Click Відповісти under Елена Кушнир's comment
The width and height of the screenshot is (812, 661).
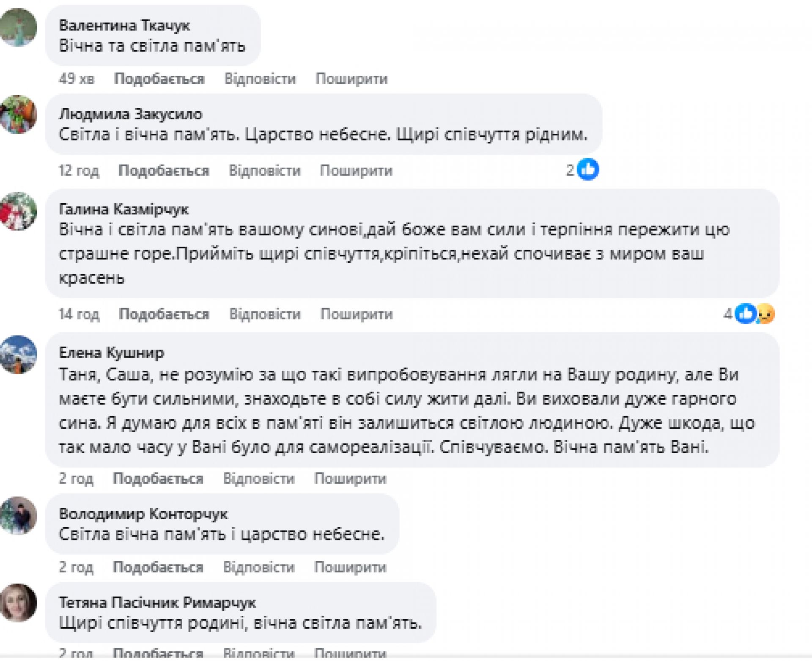click(259, 479)
